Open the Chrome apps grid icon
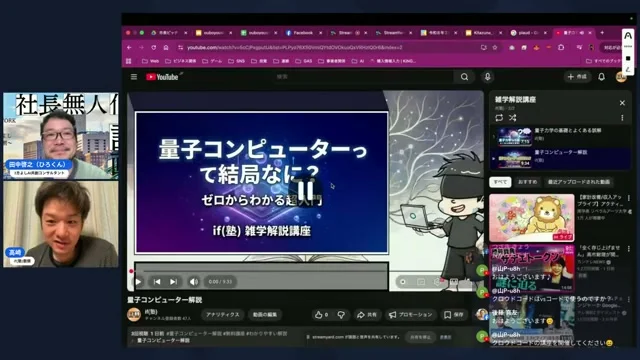Viewport: 640px width, 360px height. pos(129,61)
